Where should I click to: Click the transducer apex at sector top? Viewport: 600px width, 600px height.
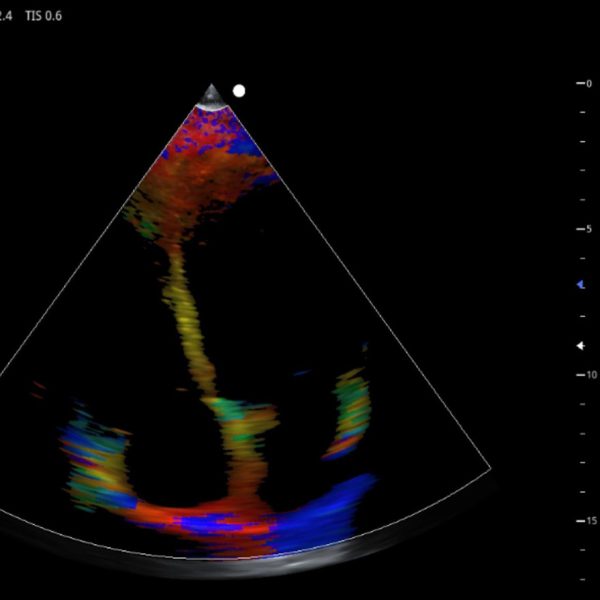tap(212, 96)
